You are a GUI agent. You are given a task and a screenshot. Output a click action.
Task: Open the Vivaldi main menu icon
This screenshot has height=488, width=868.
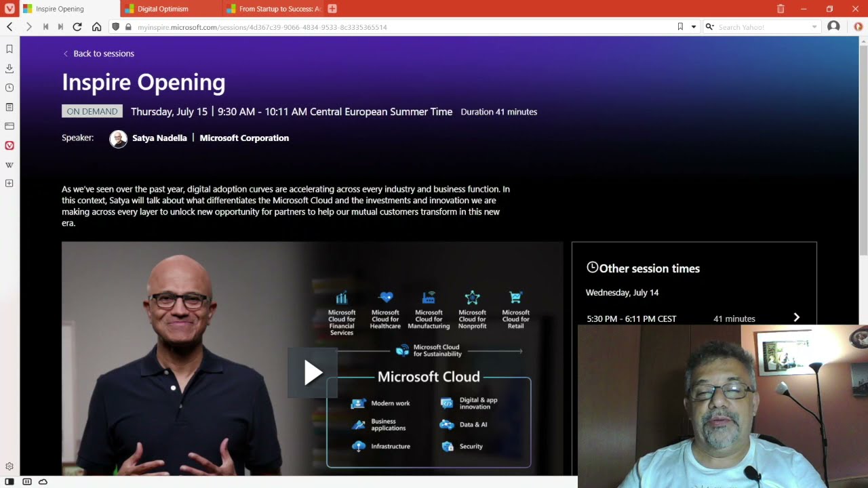[x=9, y=9]
